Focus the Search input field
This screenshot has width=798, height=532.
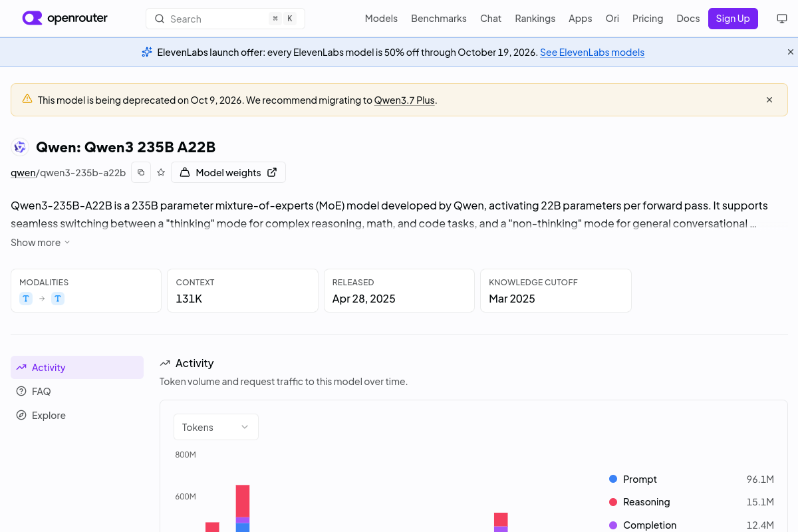point(225,19)
